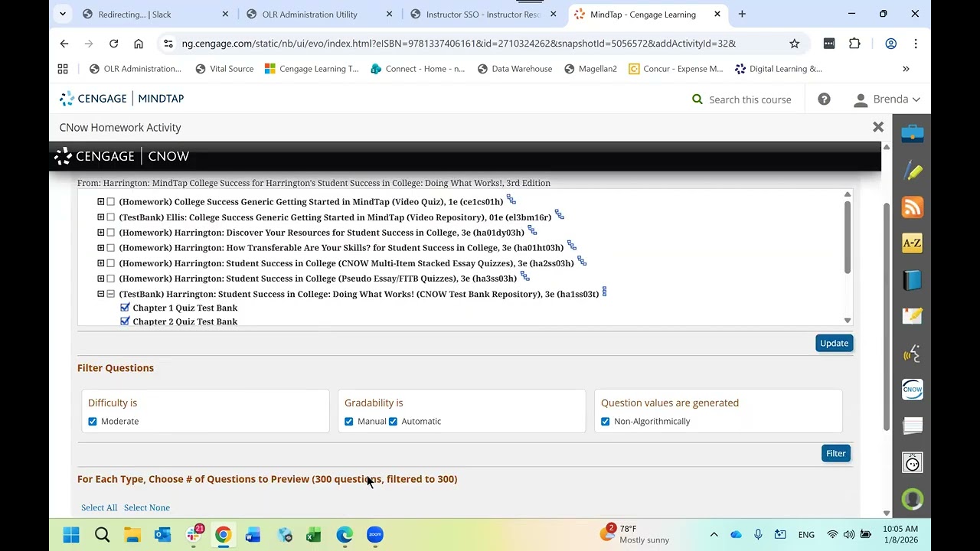Open the blue book icon in sidebar
Screen dimensions: 980x551
(x=912, y=280)
